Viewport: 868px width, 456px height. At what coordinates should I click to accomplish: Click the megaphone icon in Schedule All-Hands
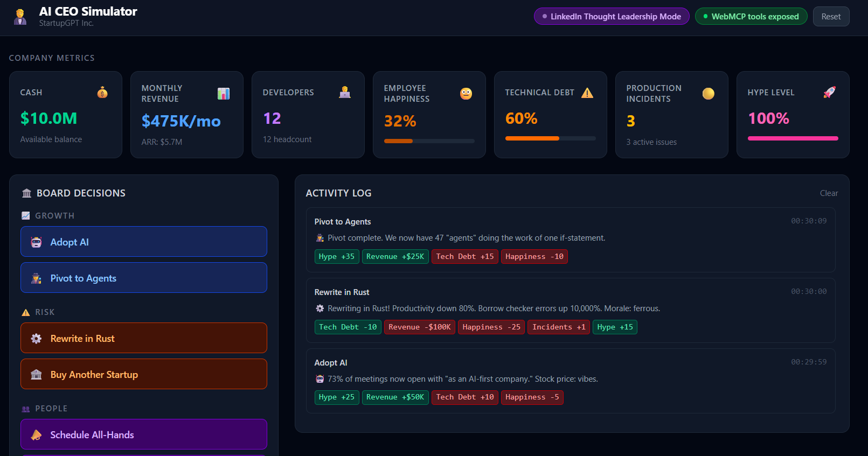(x=36, y=435)
